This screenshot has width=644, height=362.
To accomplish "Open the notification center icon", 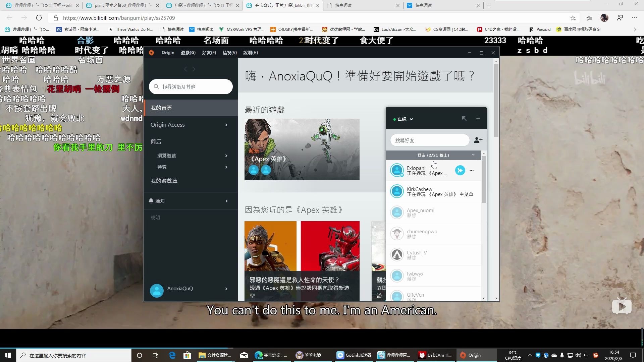I will point(633,355).
